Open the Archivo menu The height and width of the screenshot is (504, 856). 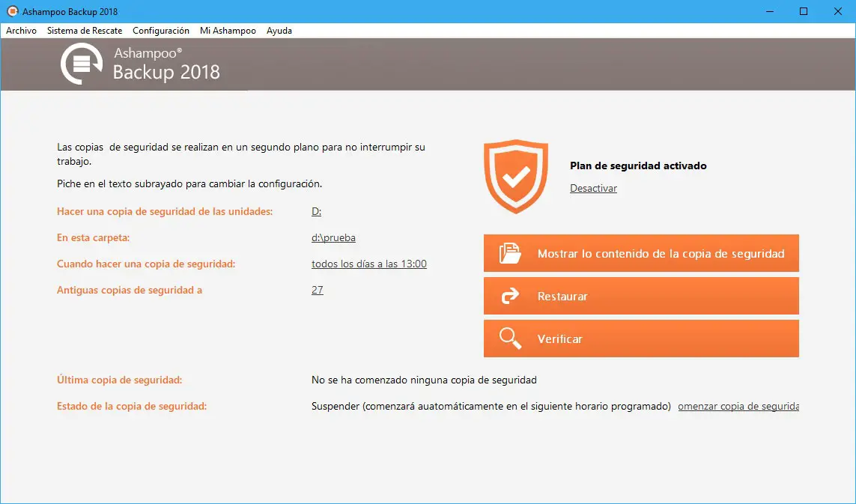(21, 31)
